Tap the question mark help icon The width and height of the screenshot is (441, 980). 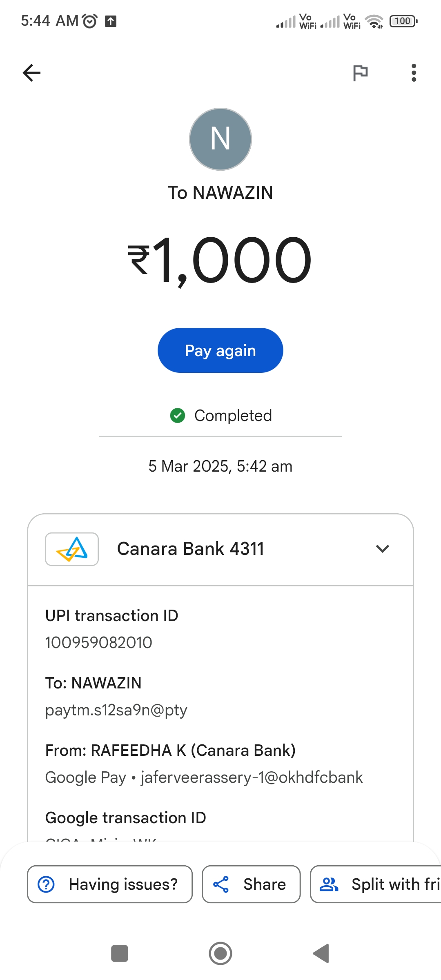(46, 884)
